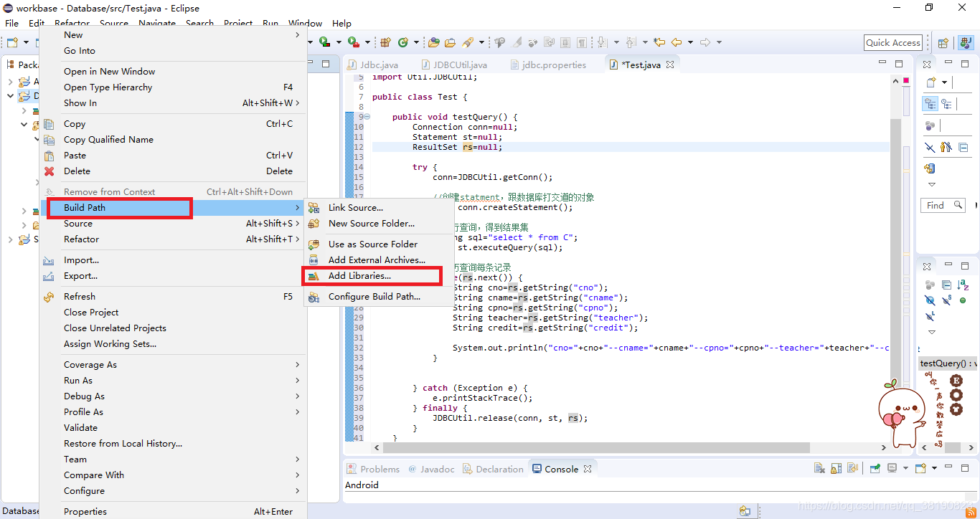Open the Build Path submenu
The height and width of the screenshot is (519, 980).
click(x=174, y=208)
